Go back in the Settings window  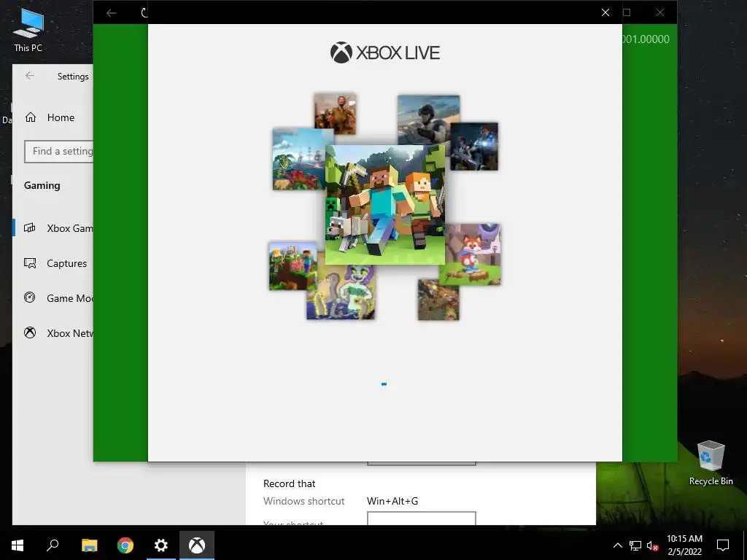[29, 76]
